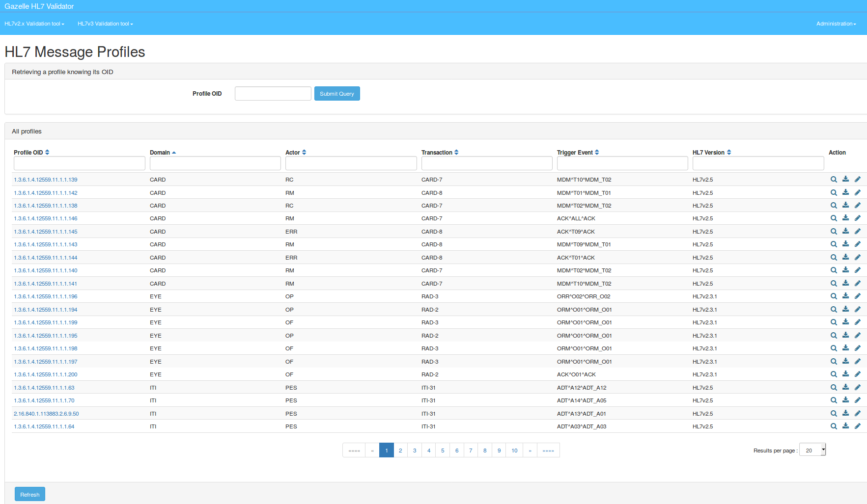Open Administration dropdown menu
This screenshot has width=867, height=504.
point(836,24)
